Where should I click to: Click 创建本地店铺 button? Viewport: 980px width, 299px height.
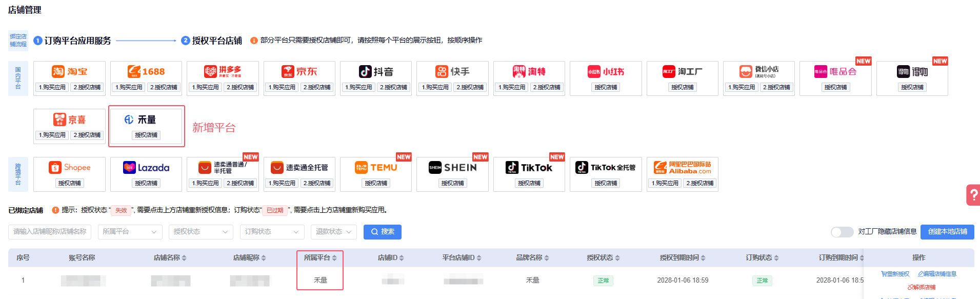coord(947,232)
